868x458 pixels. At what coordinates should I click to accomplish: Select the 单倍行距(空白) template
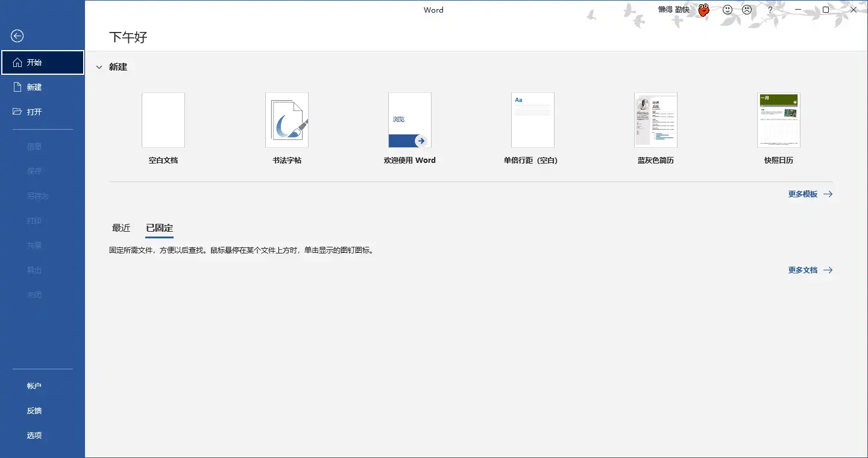(x=533, y=120)
